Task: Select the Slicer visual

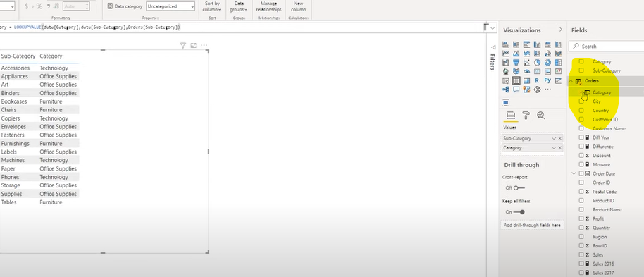Action: pyautogui.click(x=506, y=80)
